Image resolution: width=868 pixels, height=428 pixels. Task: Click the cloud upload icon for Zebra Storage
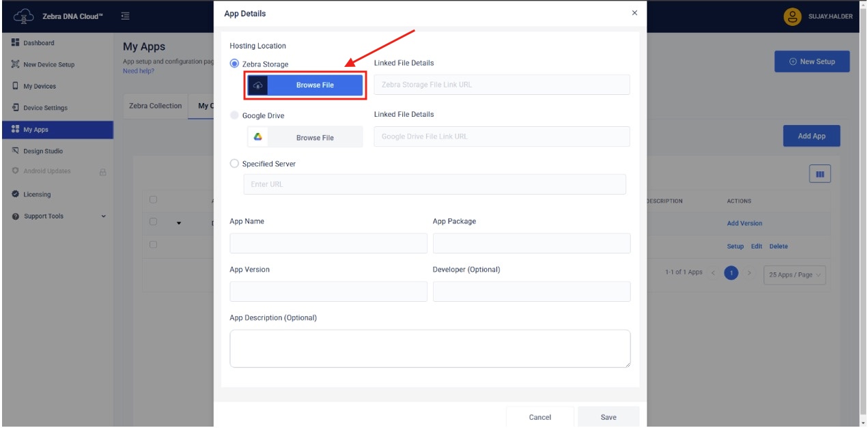pyautogui.click(x=258, y=85)
